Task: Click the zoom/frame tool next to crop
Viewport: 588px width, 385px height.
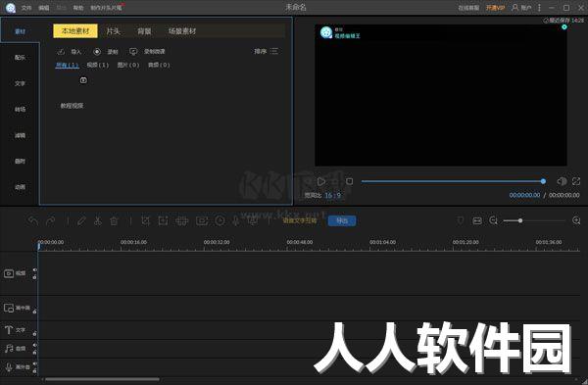Action: 163,220
